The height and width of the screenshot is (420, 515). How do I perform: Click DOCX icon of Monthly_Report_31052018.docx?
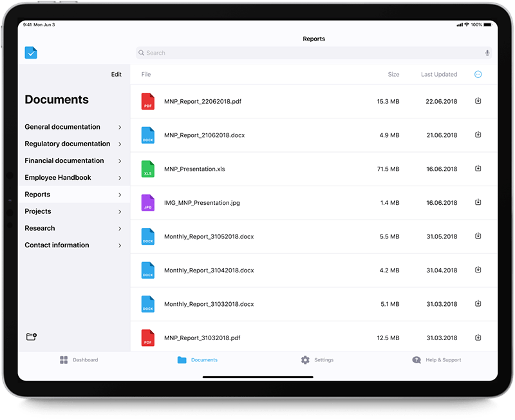click(148, 236)
